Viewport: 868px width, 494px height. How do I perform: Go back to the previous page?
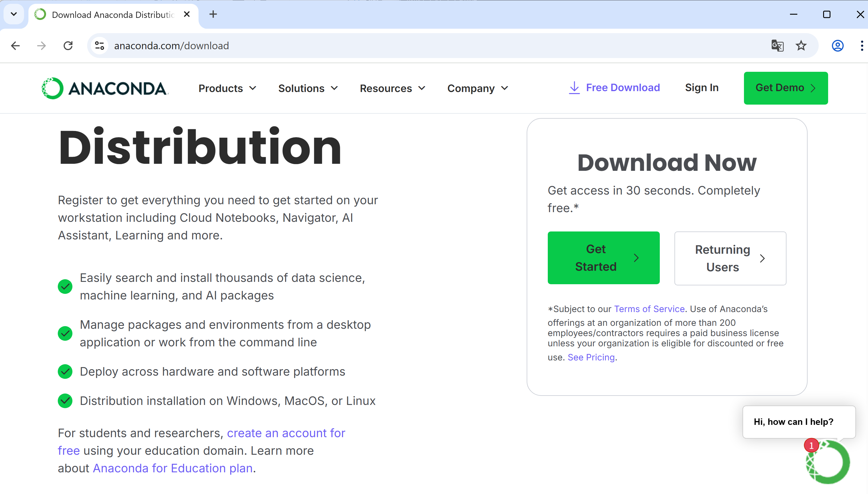(16, 45)
